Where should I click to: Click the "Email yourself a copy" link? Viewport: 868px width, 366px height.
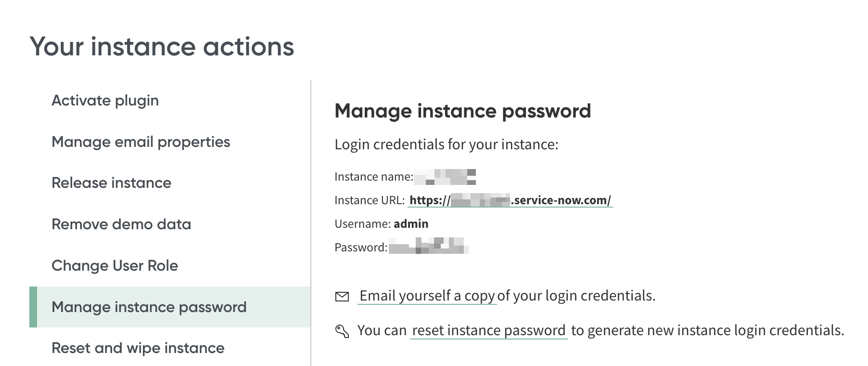coord(427,296)
